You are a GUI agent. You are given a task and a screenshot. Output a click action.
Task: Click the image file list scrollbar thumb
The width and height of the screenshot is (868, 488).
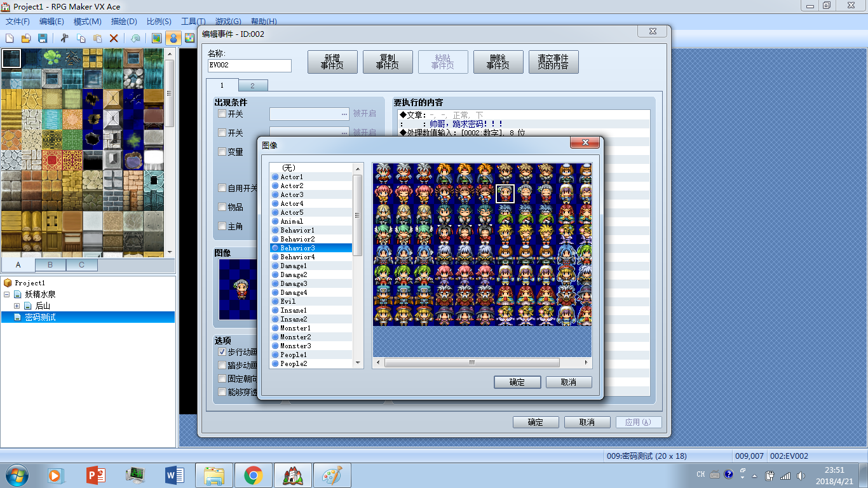coord(358,215)
